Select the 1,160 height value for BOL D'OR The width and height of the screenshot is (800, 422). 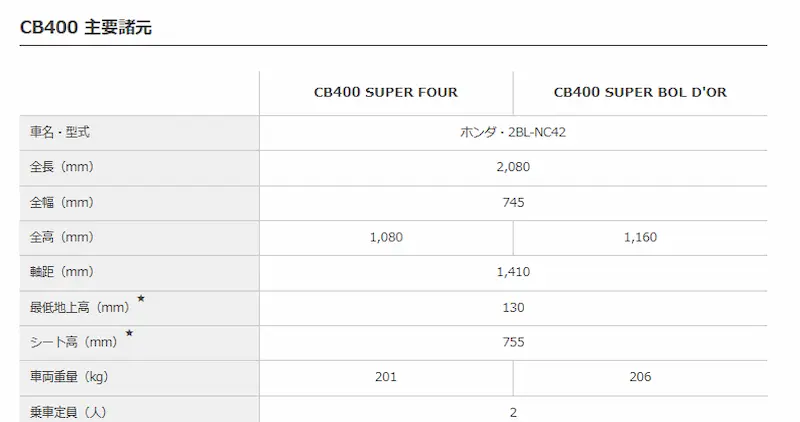point(640,237)
